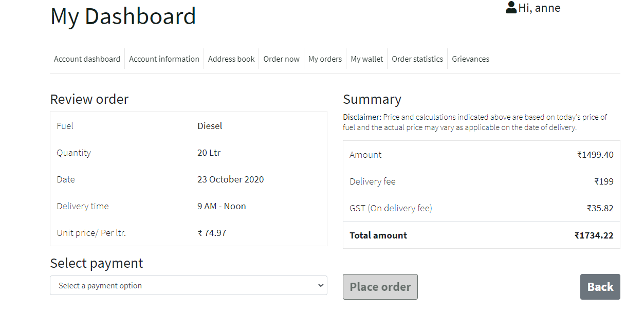Click the payment dropdown chevron arrow
This screenshot has height=312, width=644.
[320, 285]
